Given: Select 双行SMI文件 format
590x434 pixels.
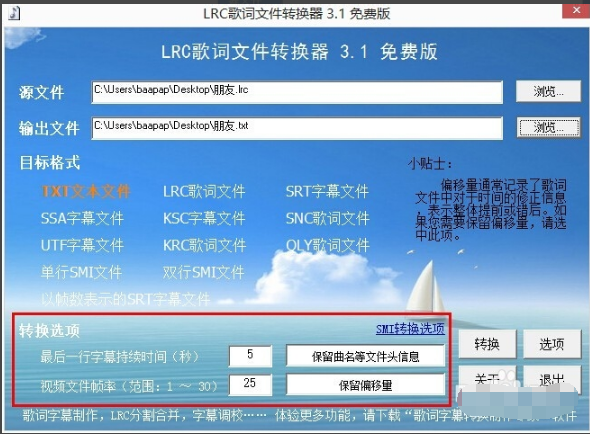Looking at the screenshot, I should [x=204, y=272].
